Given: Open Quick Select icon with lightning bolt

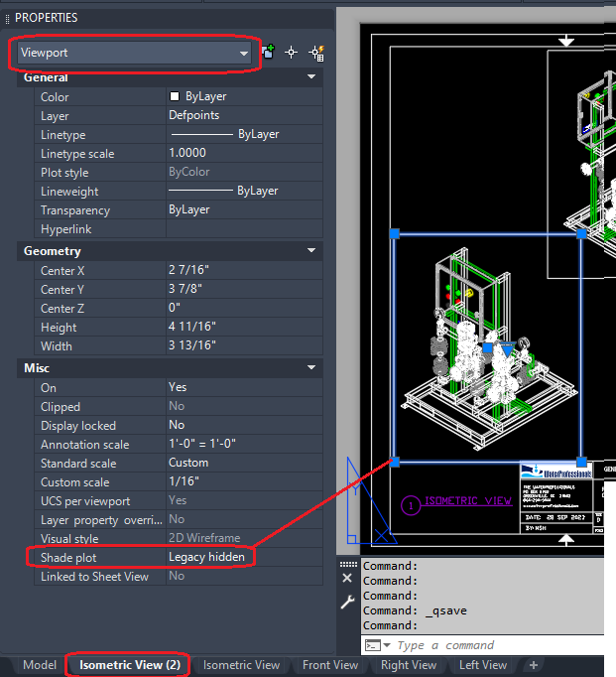Looking at the screenshot, I should pos(316,53).
